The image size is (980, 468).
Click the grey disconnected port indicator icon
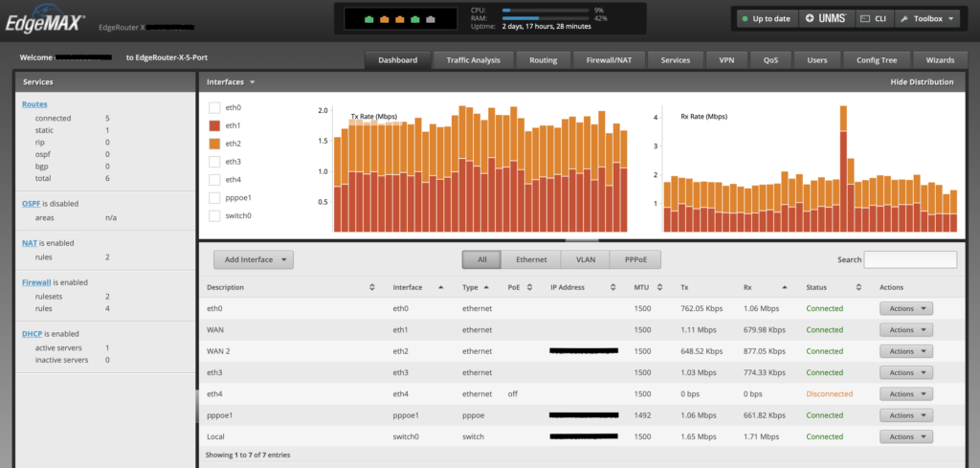coord(431,17)
